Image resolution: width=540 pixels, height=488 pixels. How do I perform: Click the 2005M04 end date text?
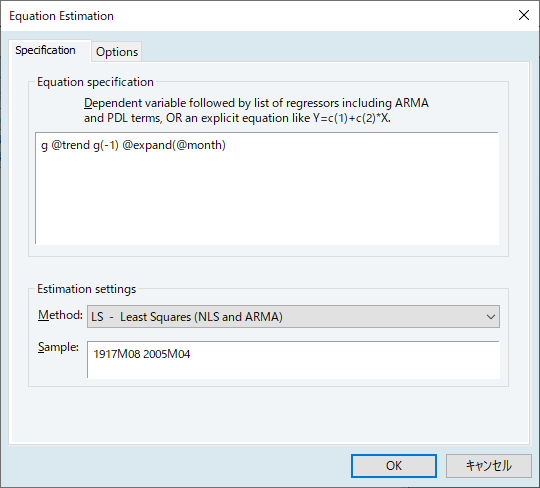coord(166,354)
